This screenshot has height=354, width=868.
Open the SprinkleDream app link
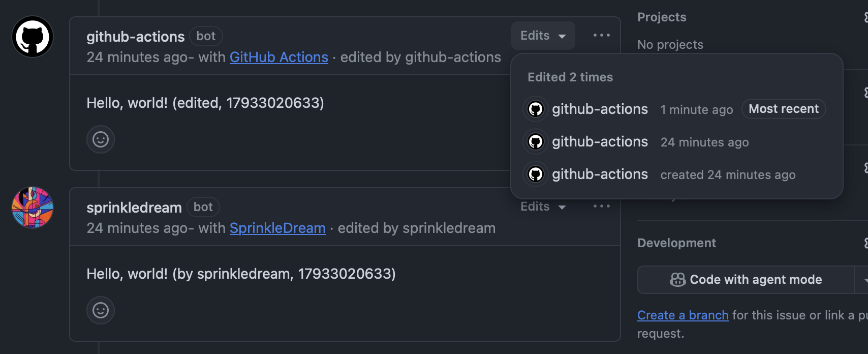[x=277, y=228]
